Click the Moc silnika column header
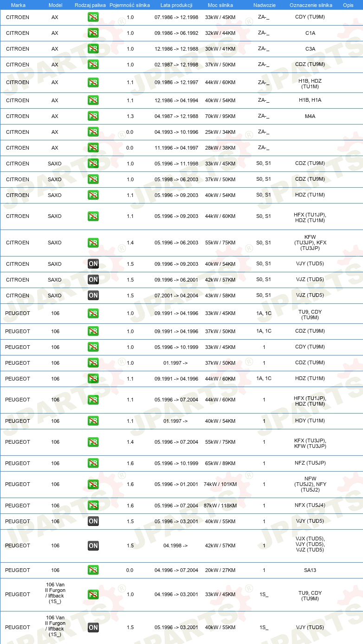Screen dimensions: 363x644 point(220,5)
